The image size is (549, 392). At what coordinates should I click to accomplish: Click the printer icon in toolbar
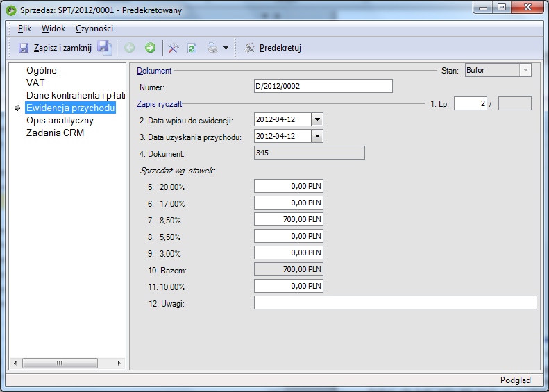(213, 48)
